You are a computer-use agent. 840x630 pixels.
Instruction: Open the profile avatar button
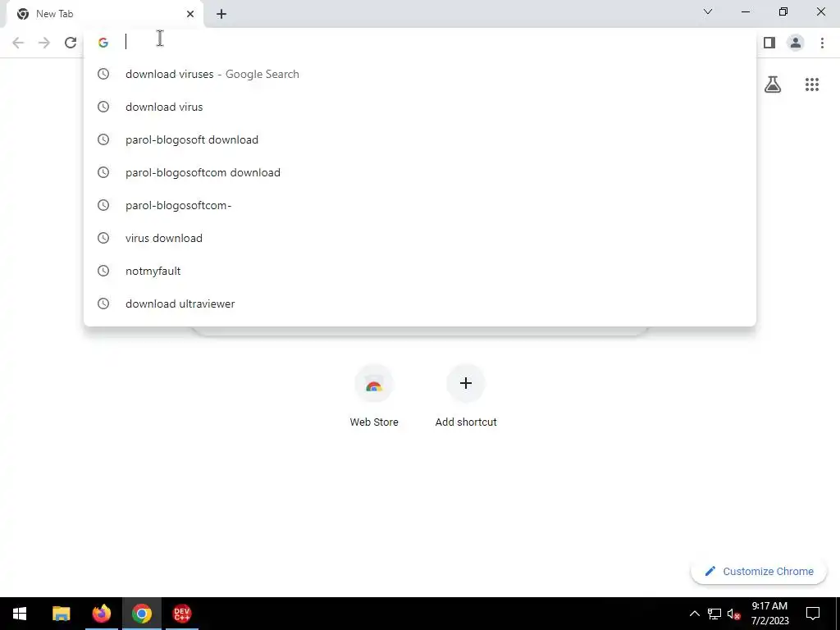796,43
